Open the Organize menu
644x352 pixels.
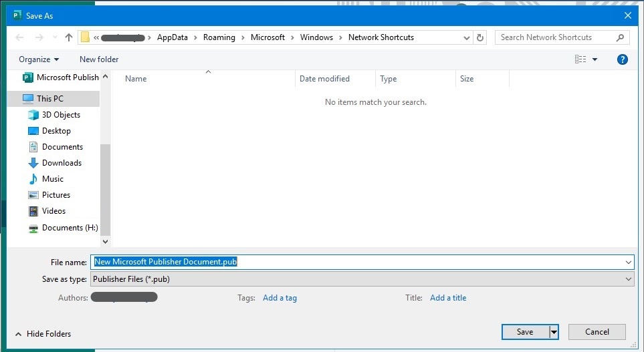coord(39,59)
